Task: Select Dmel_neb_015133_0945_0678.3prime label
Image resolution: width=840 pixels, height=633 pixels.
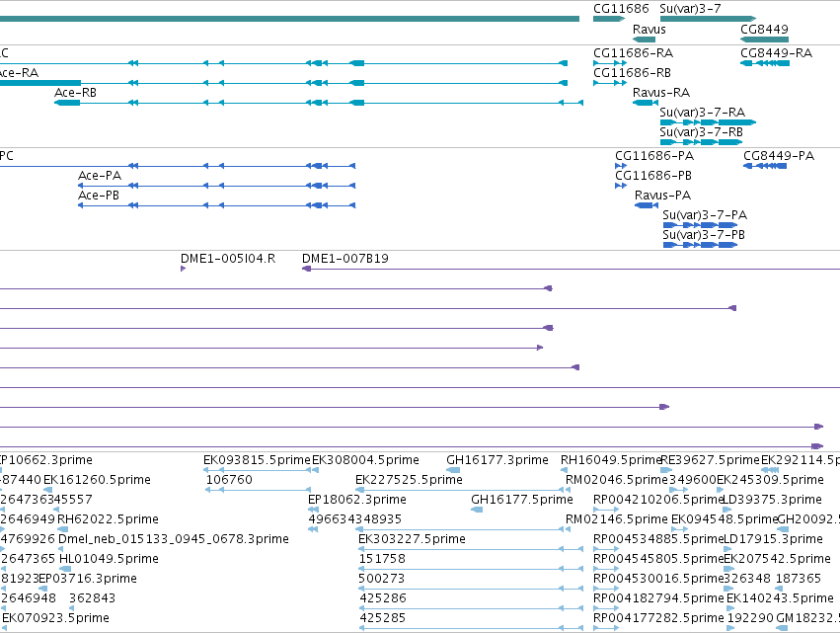Action: 174,538
